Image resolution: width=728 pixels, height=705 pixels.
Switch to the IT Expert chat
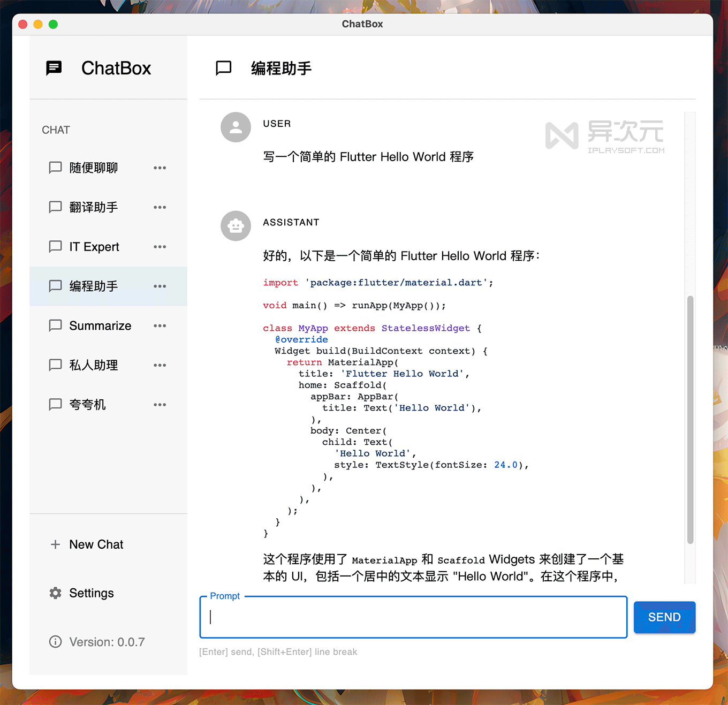pos(94,247)
